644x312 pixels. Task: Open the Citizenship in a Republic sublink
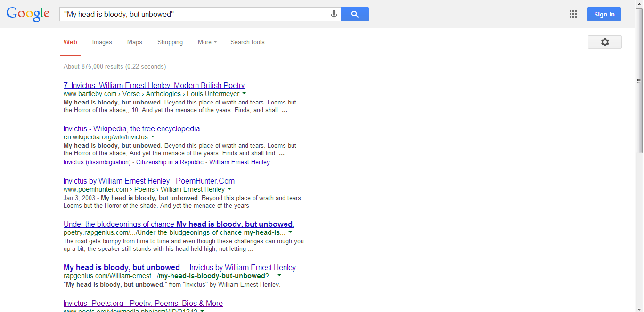pos(170,162)
